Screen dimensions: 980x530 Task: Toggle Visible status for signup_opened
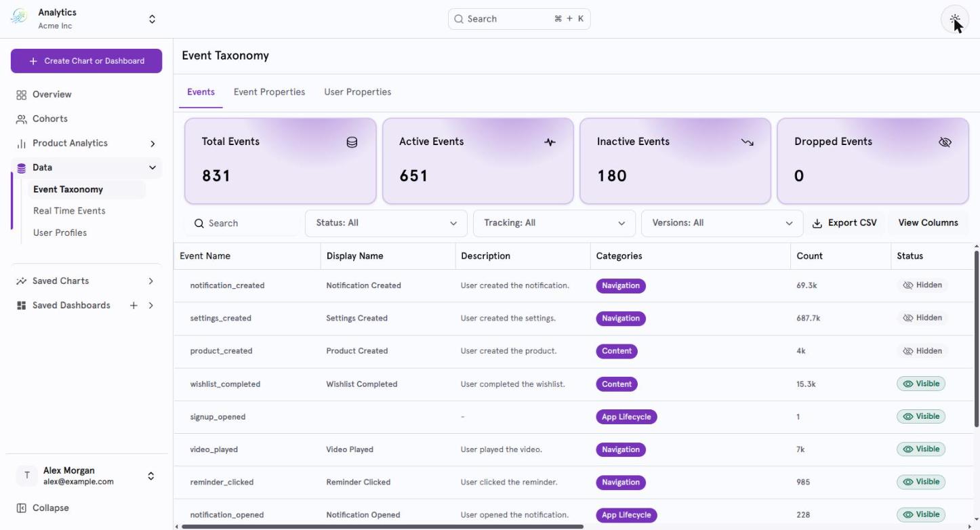[921, 416]
